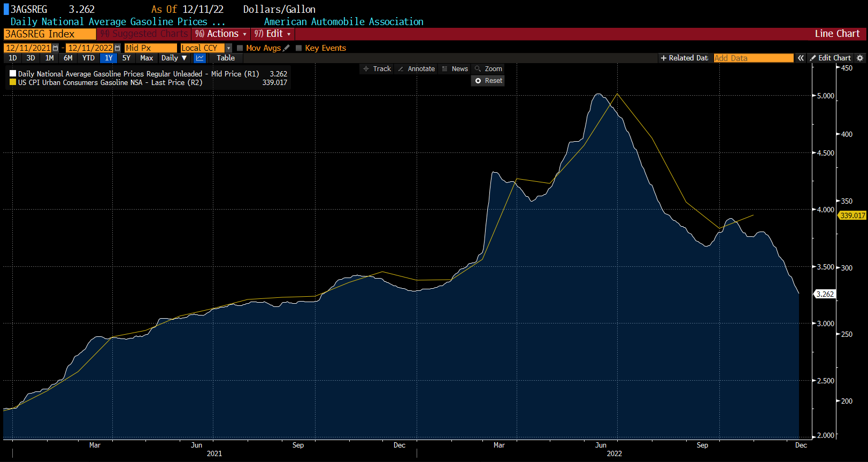
Task: Click the yellow CPI Gasoline legend swatch
Action: point(13,82)
